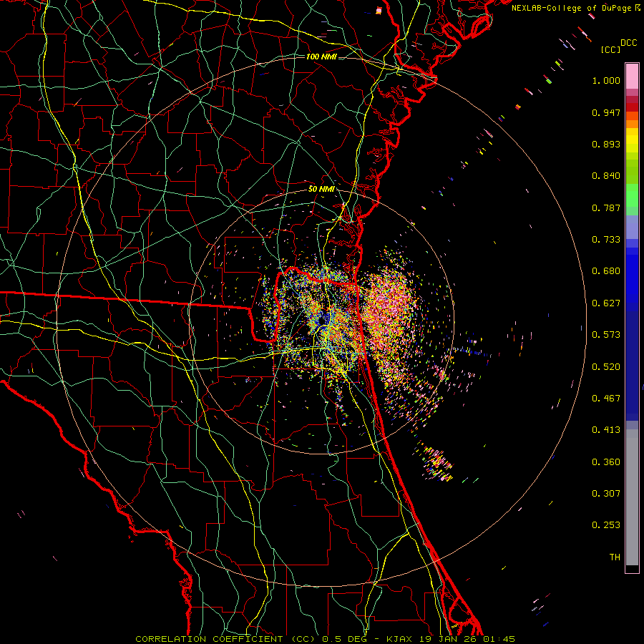
Task: Click the 19 JAN 26 01:45 timestamp
Action: point(467,639)
